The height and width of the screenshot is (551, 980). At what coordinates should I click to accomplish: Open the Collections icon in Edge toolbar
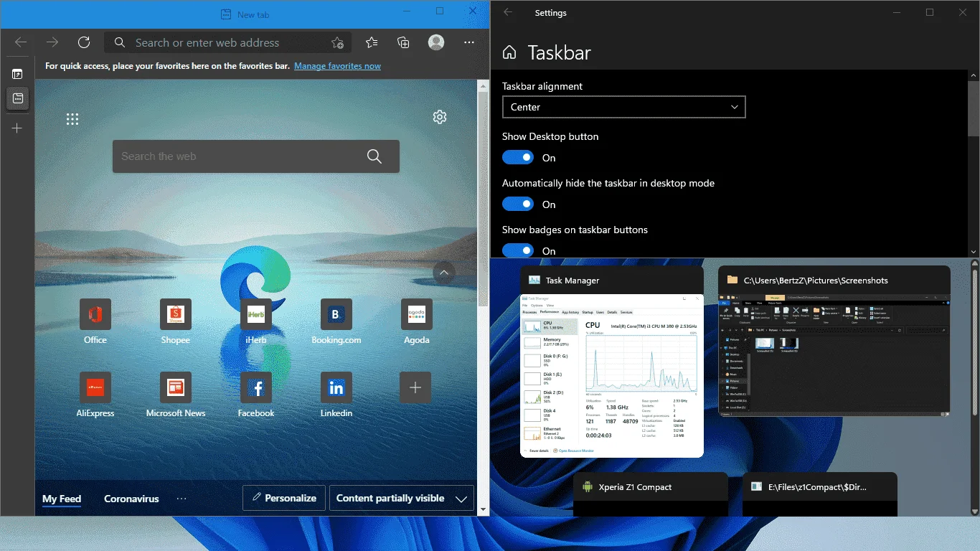pos(404,42)
